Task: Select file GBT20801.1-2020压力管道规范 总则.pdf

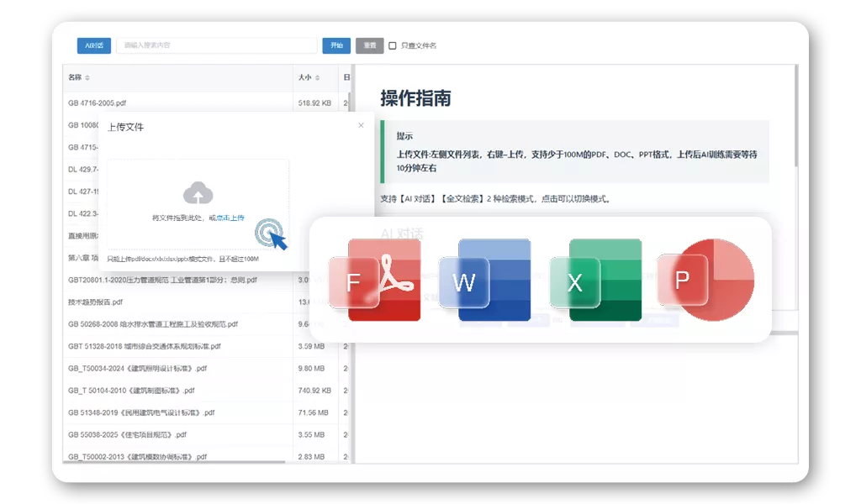Action: click(x=162, y=280)
